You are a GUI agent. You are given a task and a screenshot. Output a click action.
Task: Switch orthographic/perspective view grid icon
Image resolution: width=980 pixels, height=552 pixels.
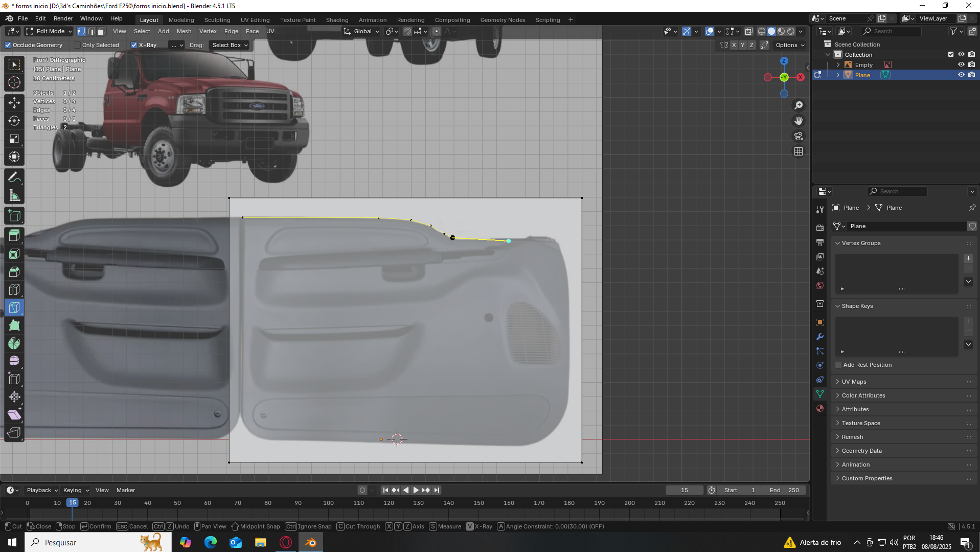799,151
